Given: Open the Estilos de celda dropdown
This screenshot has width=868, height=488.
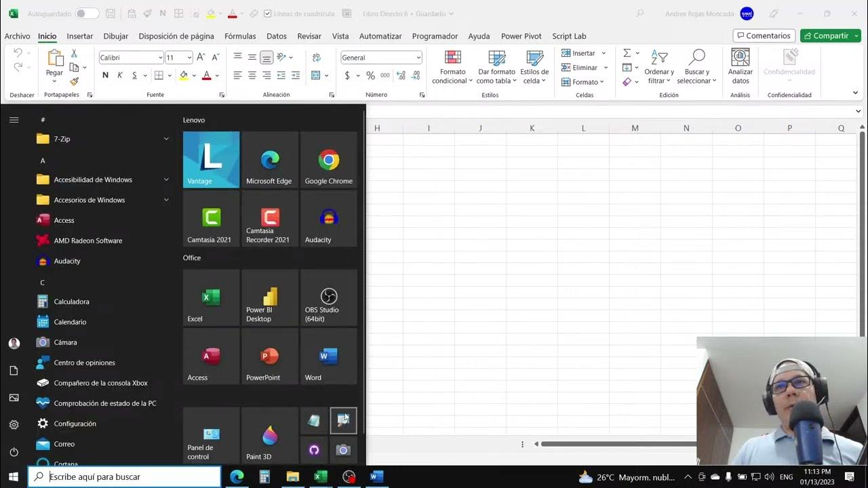Looking at the screenshot, I should (534, 68).
